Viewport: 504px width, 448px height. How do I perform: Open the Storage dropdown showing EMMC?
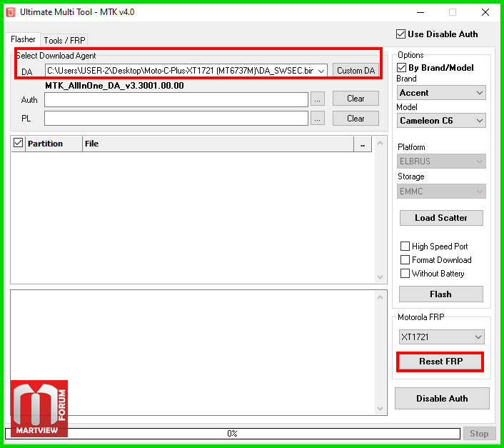[x=441, y=191]
